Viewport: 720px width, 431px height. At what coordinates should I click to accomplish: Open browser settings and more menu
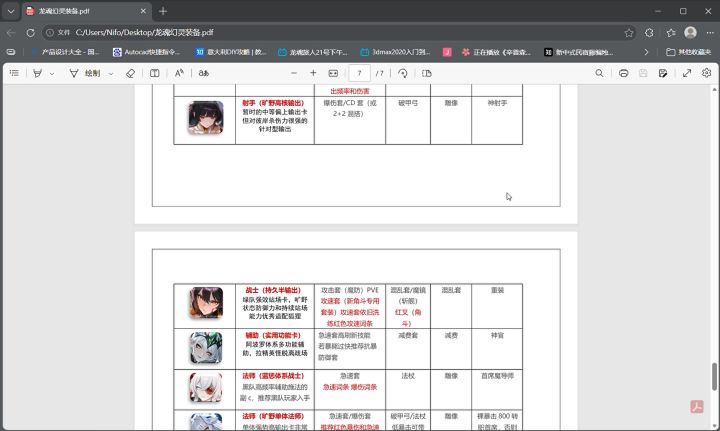(710, 33)
